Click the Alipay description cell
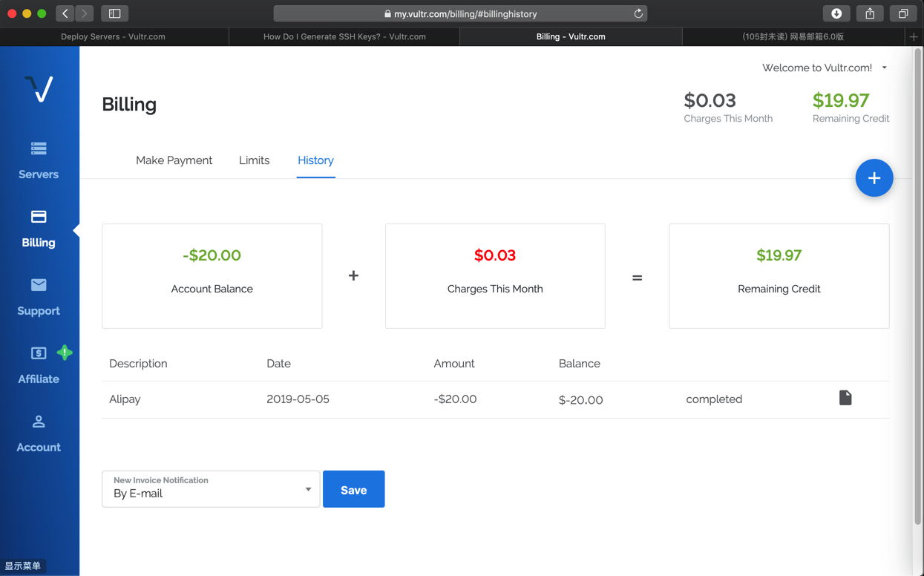This screenshot has width=924, height=576. pos(125,399)
